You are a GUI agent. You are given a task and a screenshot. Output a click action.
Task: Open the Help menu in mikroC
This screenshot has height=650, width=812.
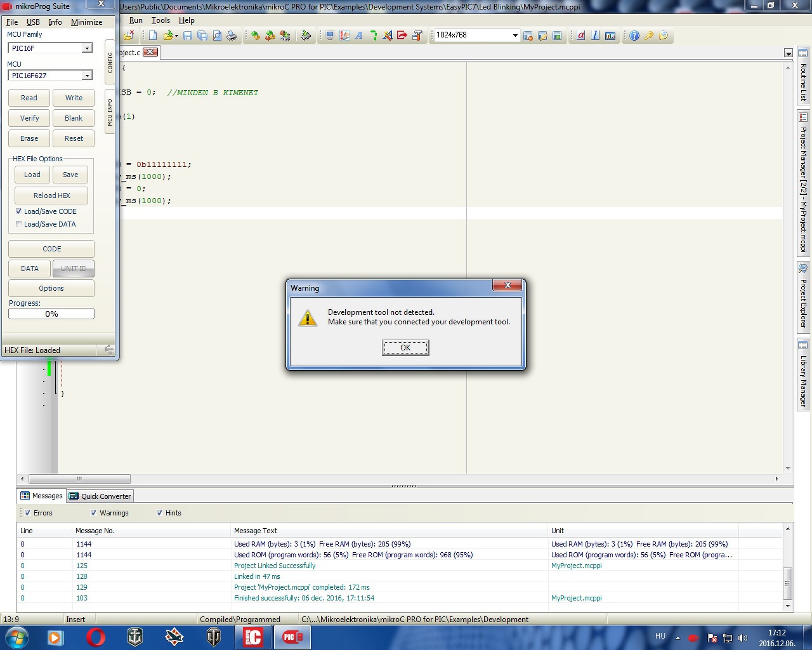(x=187, y=20)
